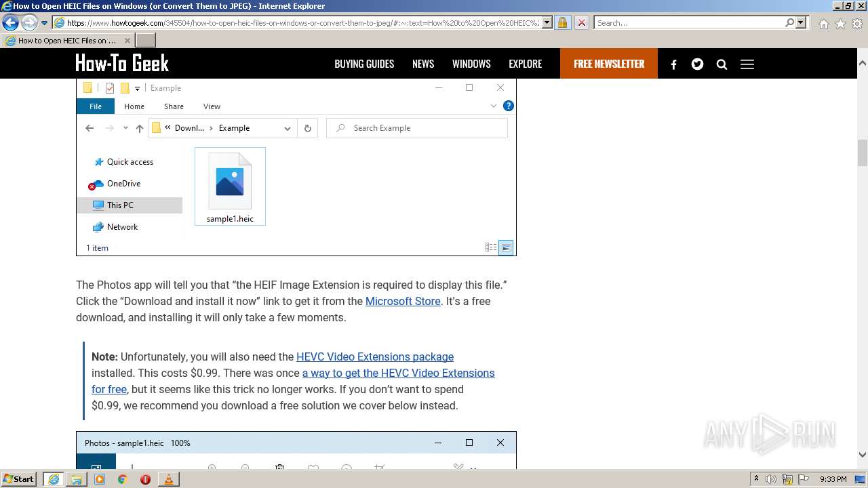Click the 9:33 PM system clock
This screenshot has width=868, height=488.
coord(833,479)
